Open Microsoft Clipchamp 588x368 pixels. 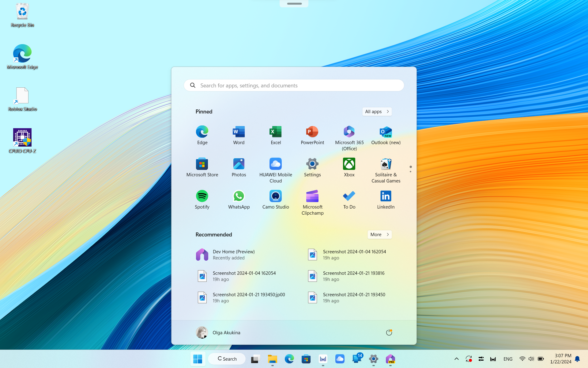312,202
